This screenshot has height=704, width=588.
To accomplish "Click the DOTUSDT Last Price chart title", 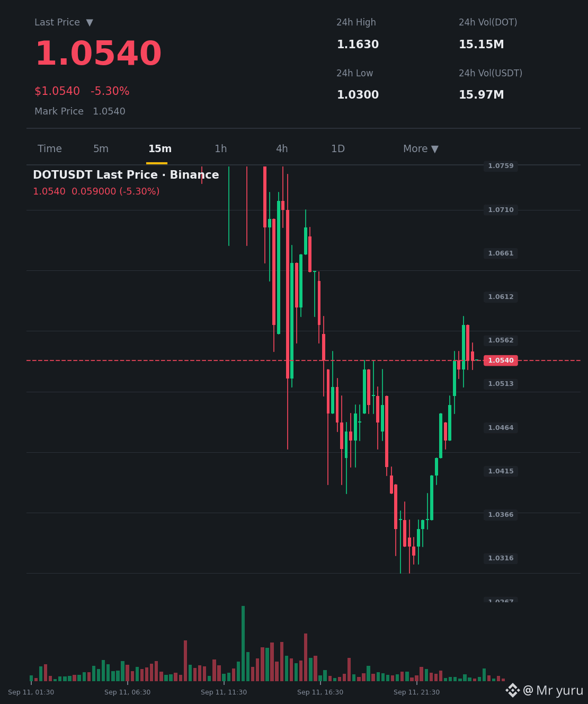I will [x=126, y=175].
